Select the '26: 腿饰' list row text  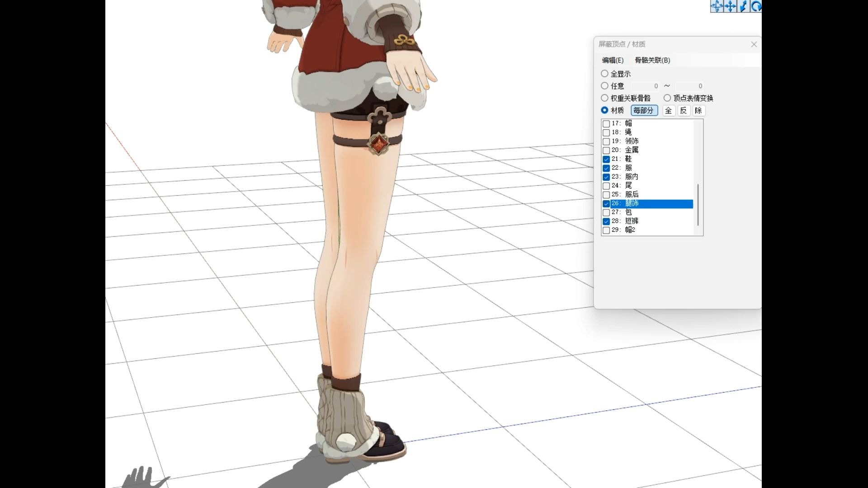tap(625, 204)
